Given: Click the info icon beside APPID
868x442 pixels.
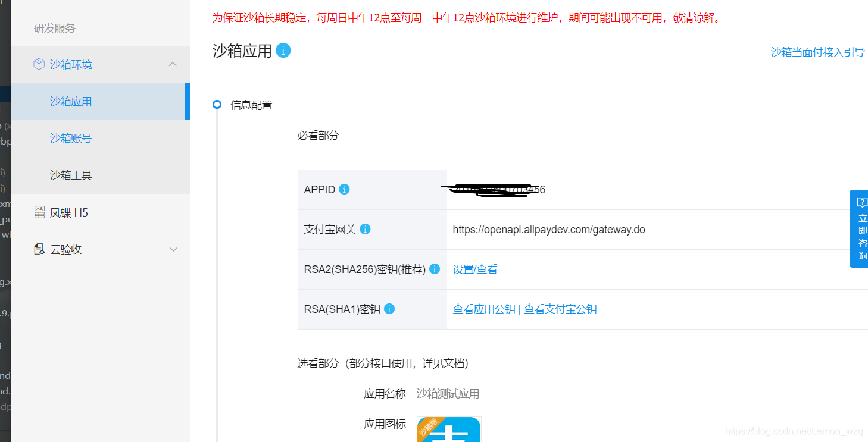Looking at the screenshot, I should 344,189.
